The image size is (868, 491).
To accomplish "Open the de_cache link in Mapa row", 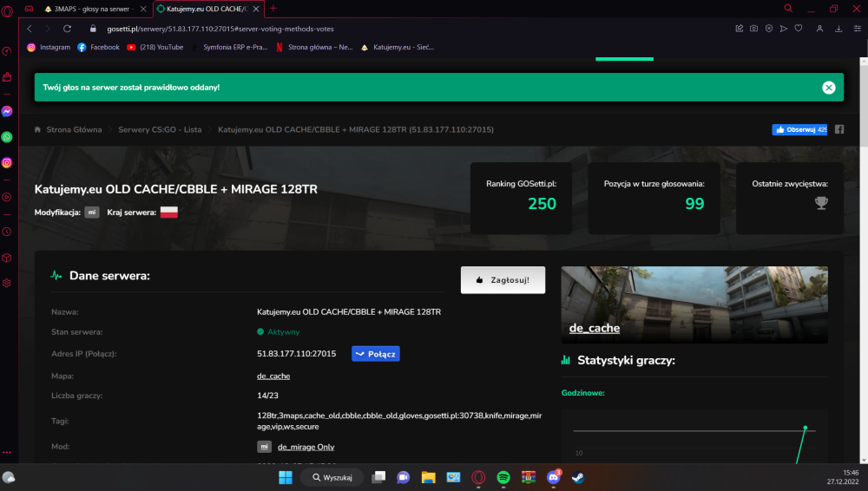I will coord(273,376).
